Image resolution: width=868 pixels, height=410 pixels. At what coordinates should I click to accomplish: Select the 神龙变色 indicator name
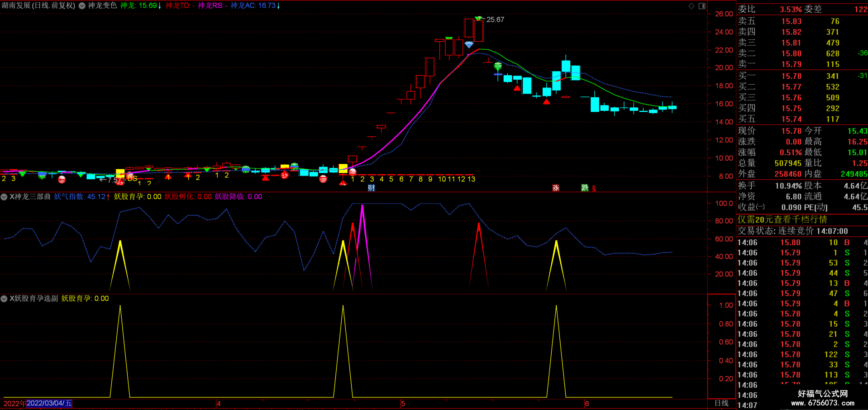tap(102, 5)
